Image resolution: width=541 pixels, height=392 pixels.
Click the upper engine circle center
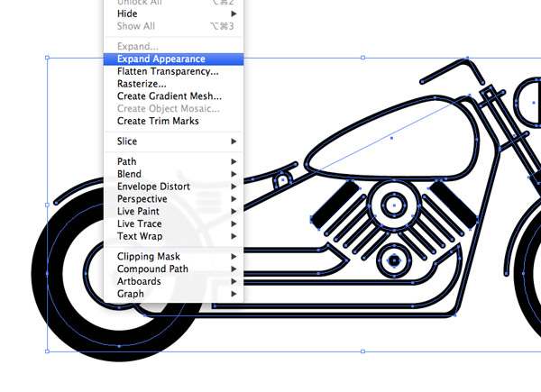[394, 205]
